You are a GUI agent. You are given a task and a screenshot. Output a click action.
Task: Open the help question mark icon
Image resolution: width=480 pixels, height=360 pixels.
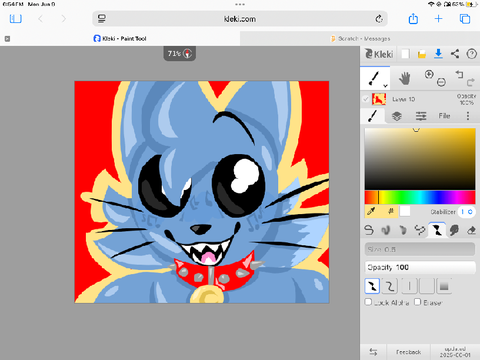pos(471,54)
